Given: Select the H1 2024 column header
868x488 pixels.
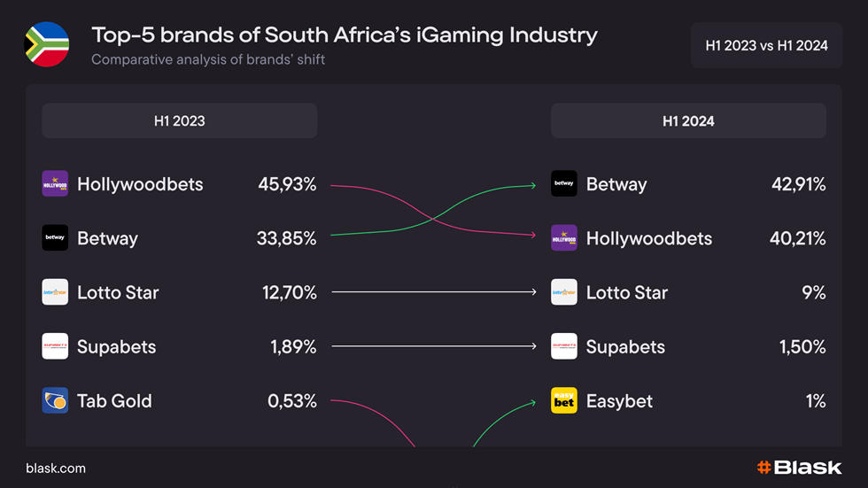Looking at the screenshot, I should tap(689, 120).
